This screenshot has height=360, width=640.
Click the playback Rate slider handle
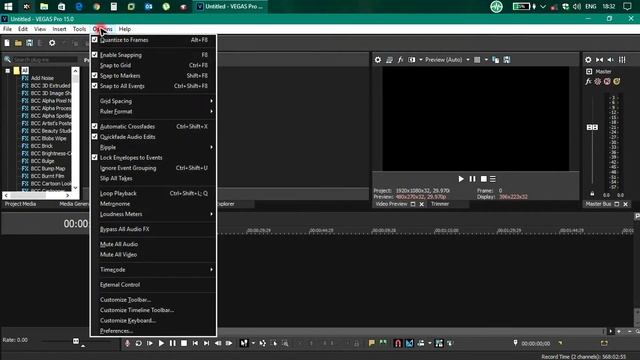(76, 340)
